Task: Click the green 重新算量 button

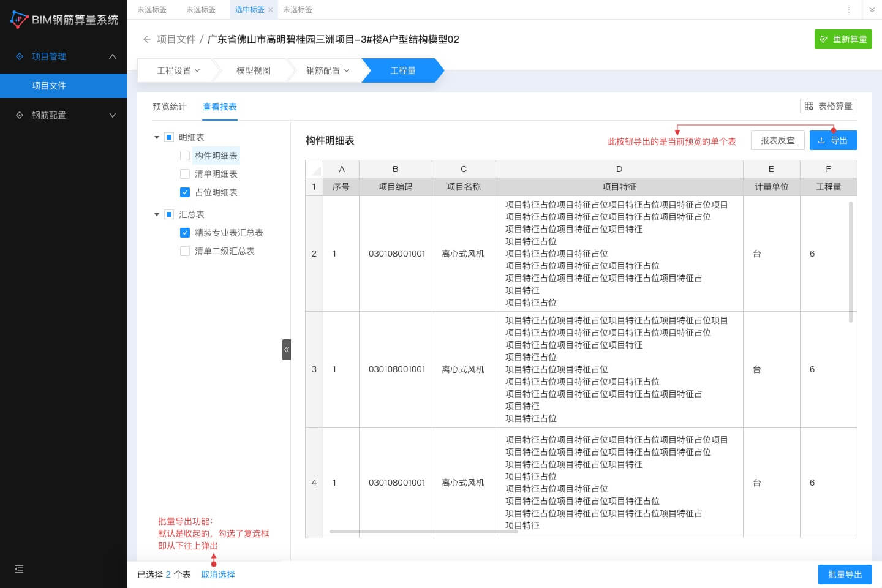Action: coord(843,39)
